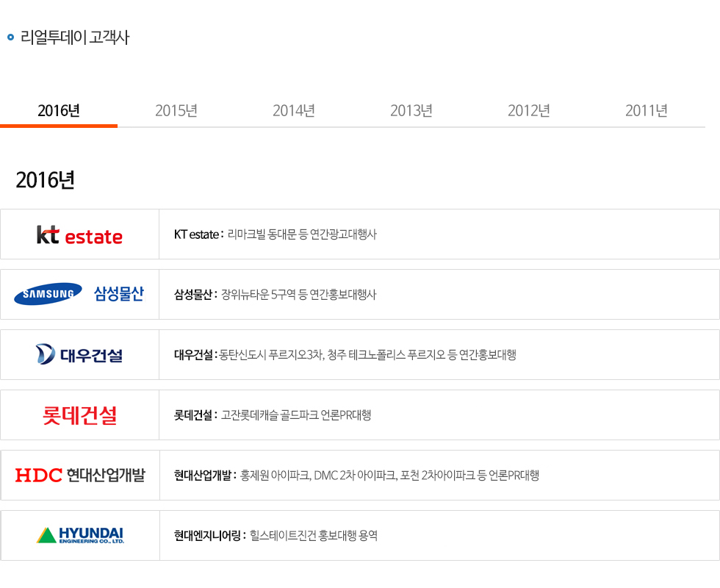Click the '리얼투데이 고객사' section title
The width and height of the screenshot is (720, 588).
[75, 37]
